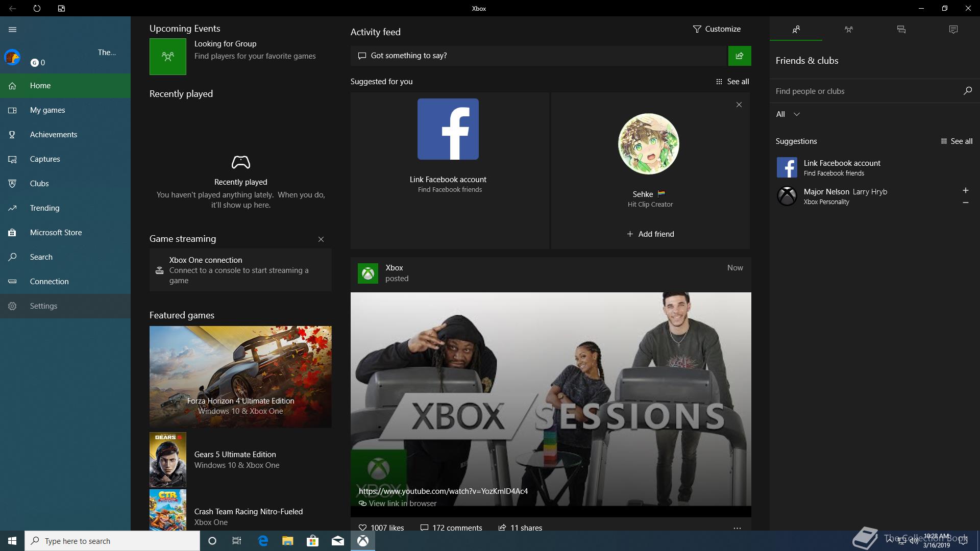Viewport: 980px width, 551px height.
Task: Click the search magnifier in Friends panel
Action: click(x=967, y=91)
